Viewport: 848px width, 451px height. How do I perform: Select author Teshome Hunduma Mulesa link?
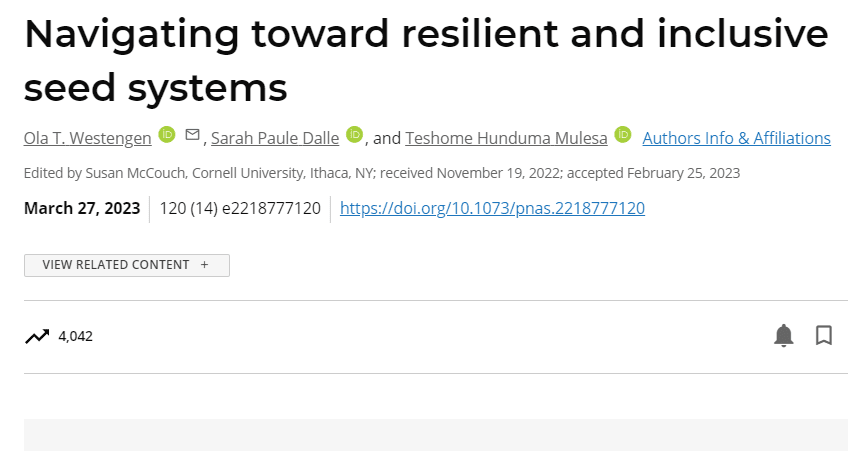click(x=506, y=138)
